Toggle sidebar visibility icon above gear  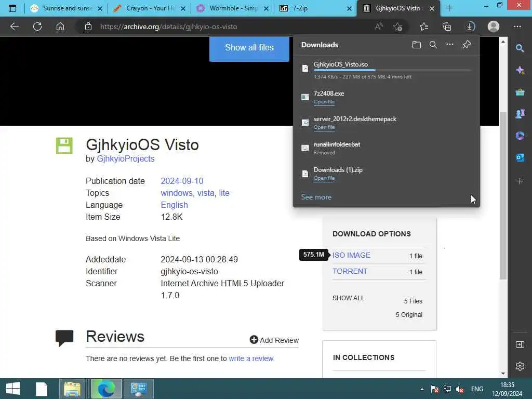(x=520, y=345)
